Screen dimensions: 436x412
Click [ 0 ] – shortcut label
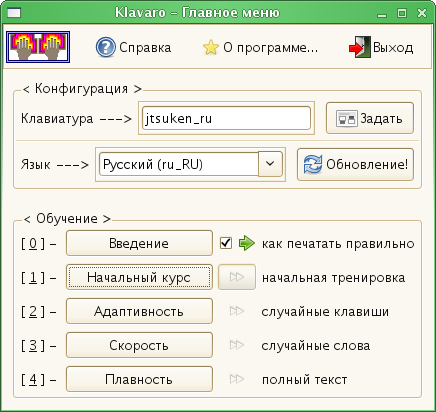point(39,244)
